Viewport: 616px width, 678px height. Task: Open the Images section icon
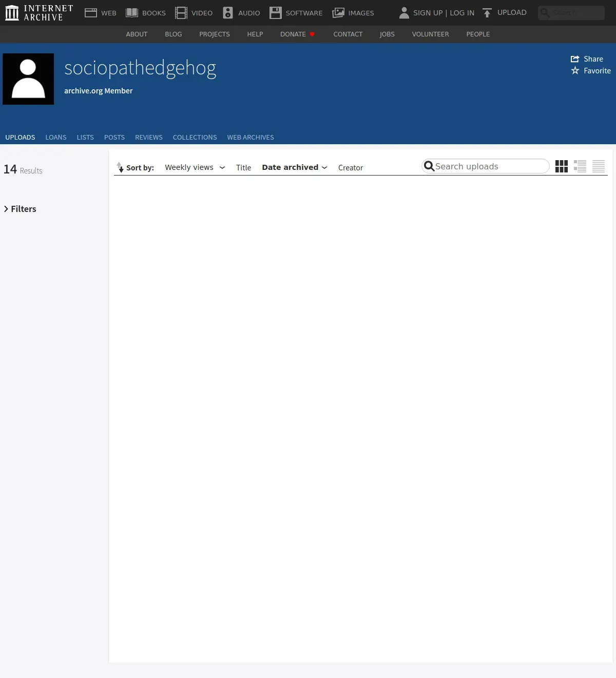click(x=338, y=13)
